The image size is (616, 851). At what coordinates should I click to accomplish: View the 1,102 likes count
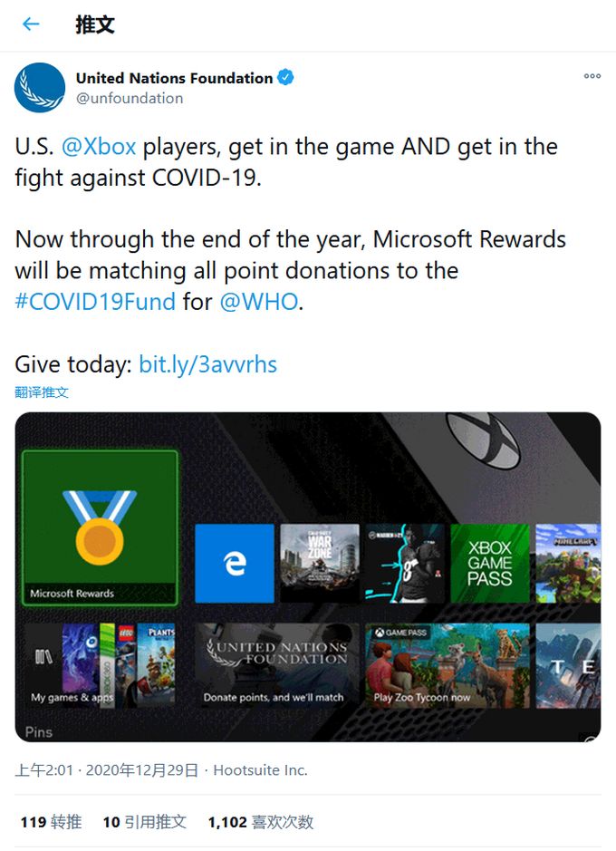(261, 822)
